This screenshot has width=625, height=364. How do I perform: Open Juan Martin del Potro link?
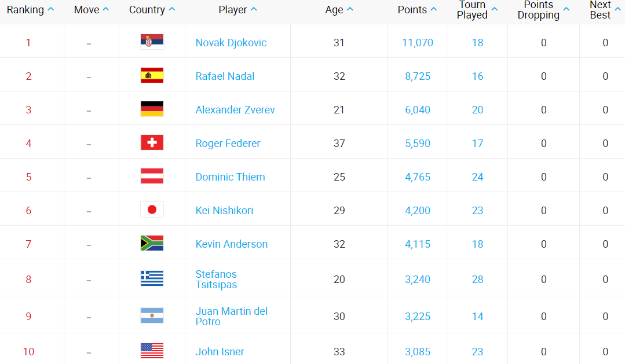pos(231,316)
